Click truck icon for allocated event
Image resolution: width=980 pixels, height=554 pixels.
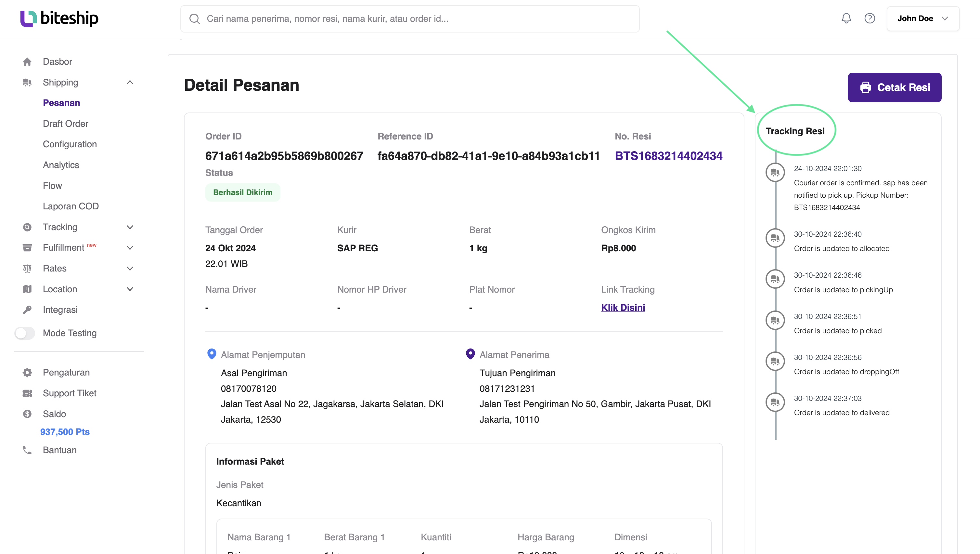(775, 238)
